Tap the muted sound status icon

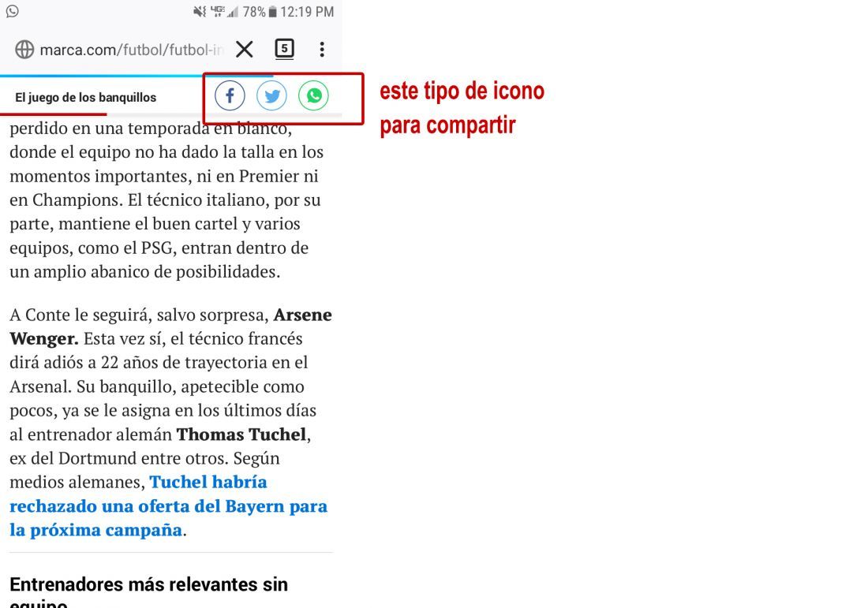coord(200,12)
